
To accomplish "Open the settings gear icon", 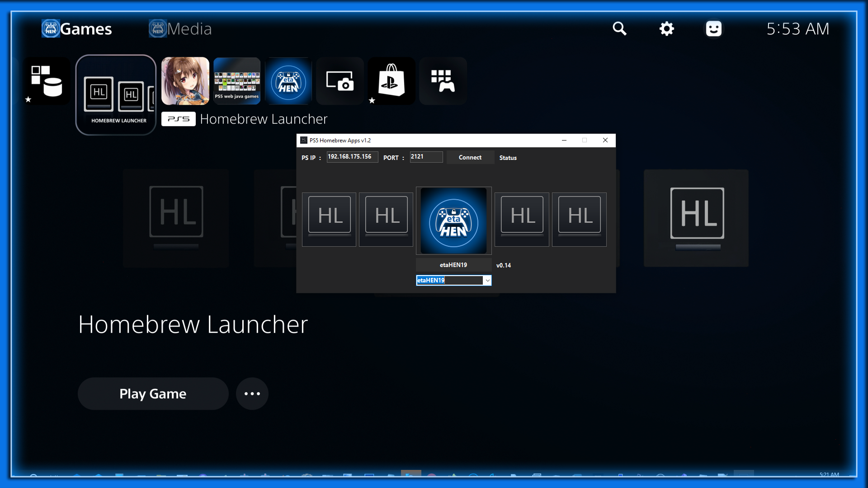I will (666, 29).
